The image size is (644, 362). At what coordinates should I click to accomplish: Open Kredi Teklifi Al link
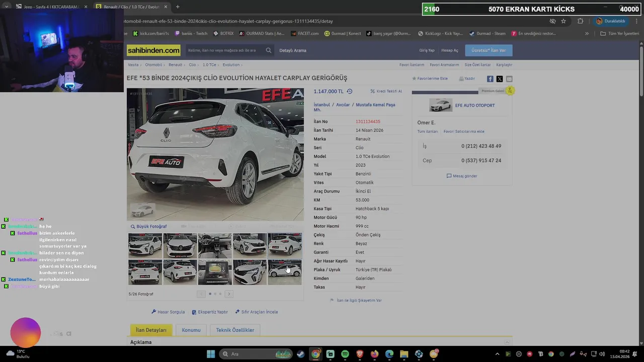tap(386, 92)
